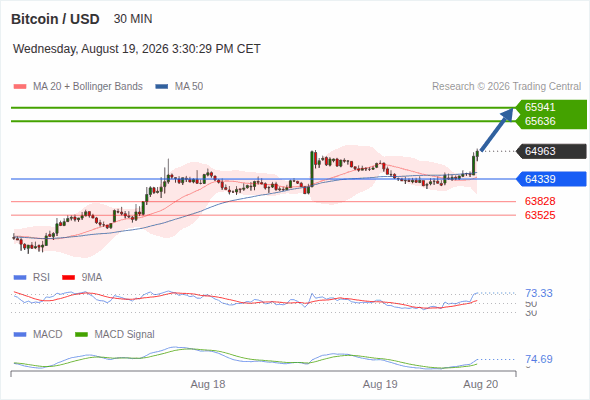
Task: Click the Bitcoin / USD chart title
Action: 55,19
